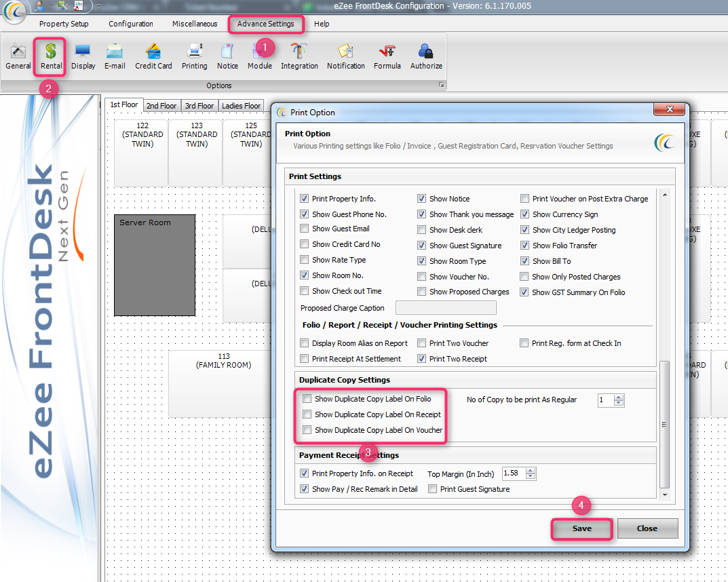
Task: Check Show Duplicate Copy Label On Folio
Action: (x=307, y=399)
